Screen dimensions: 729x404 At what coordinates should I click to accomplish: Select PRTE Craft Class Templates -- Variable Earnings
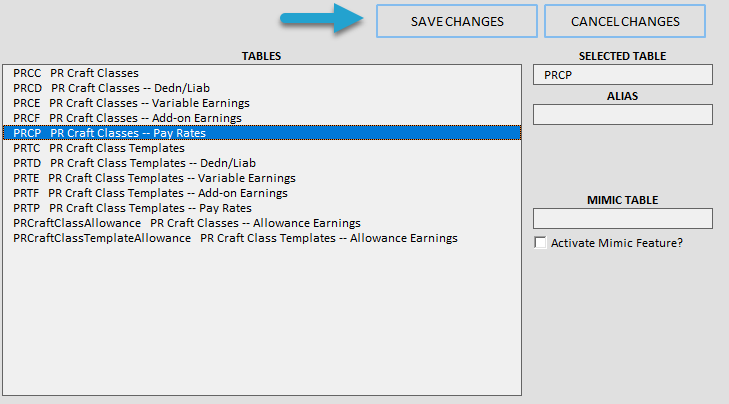(x=262, y=178)
